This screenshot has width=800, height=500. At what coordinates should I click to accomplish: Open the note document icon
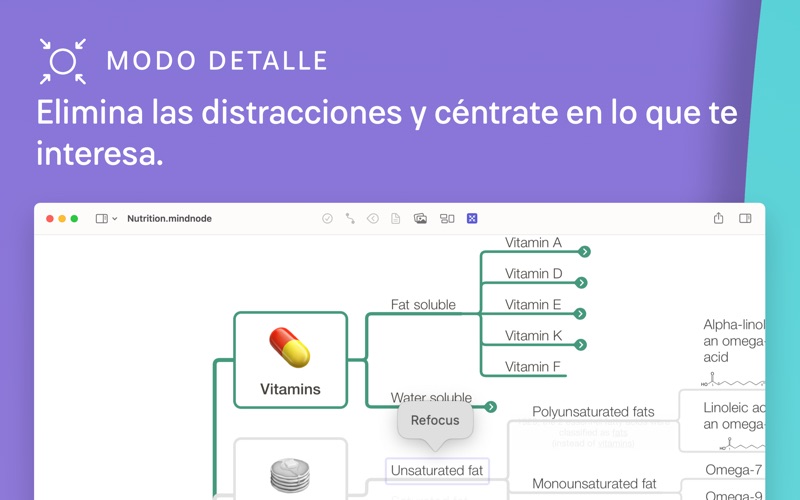click(395, 218)
